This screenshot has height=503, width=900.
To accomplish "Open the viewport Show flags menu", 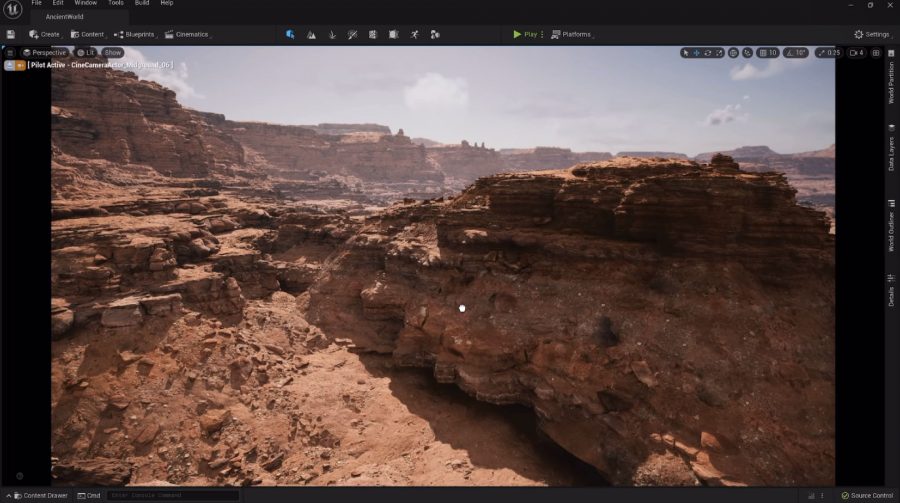I will (x=112, y=52).
